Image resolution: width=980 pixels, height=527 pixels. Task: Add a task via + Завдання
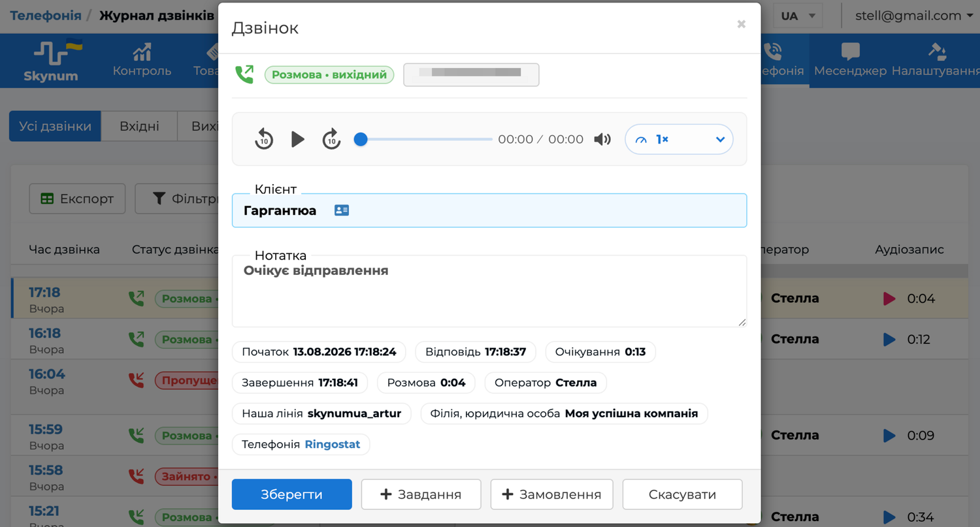(x=421, y=494)
